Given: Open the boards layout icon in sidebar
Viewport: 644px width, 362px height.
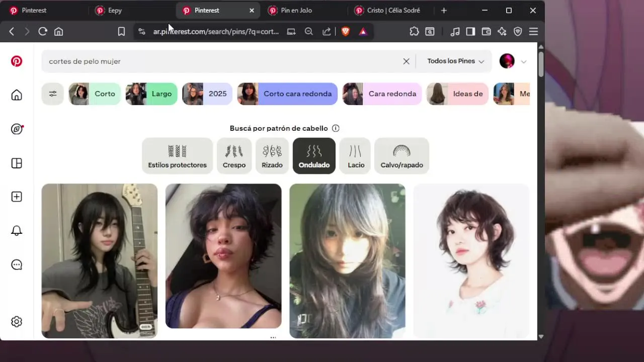Looking at the screenshot, I should [x=17, y=163].
